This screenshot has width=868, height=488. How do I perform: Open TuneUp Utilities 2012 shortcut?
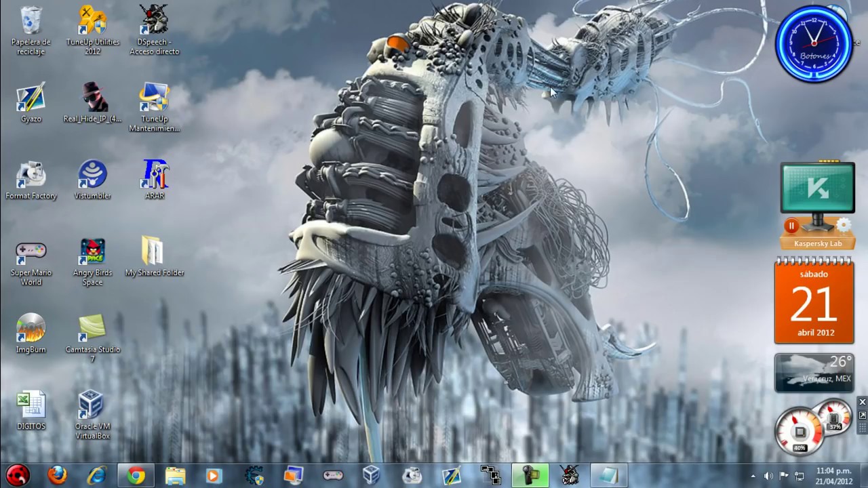point(93,31)
